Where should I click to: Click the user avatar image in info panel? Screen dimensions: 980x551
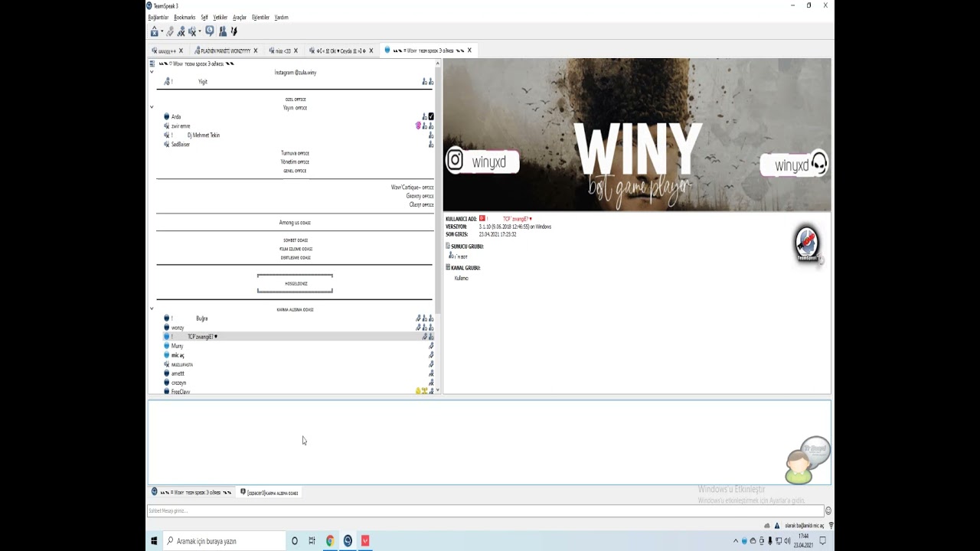pos(807,244)
